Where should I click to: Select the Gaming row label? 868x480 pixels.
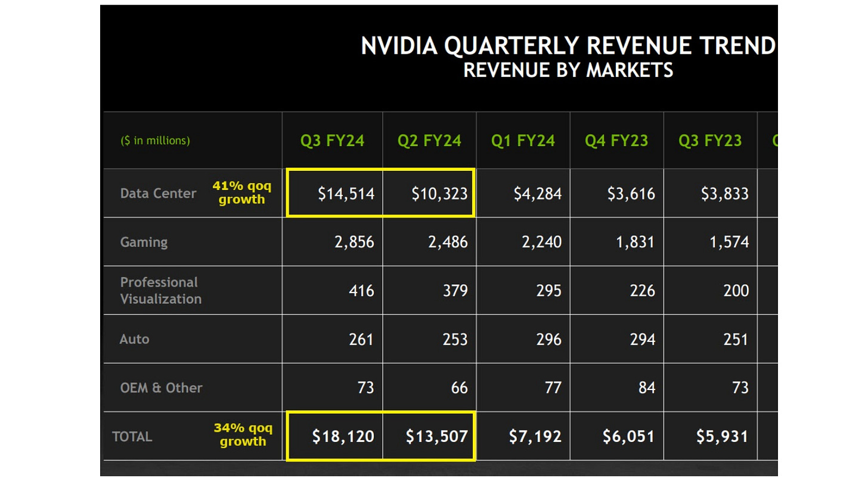(144, 242)
